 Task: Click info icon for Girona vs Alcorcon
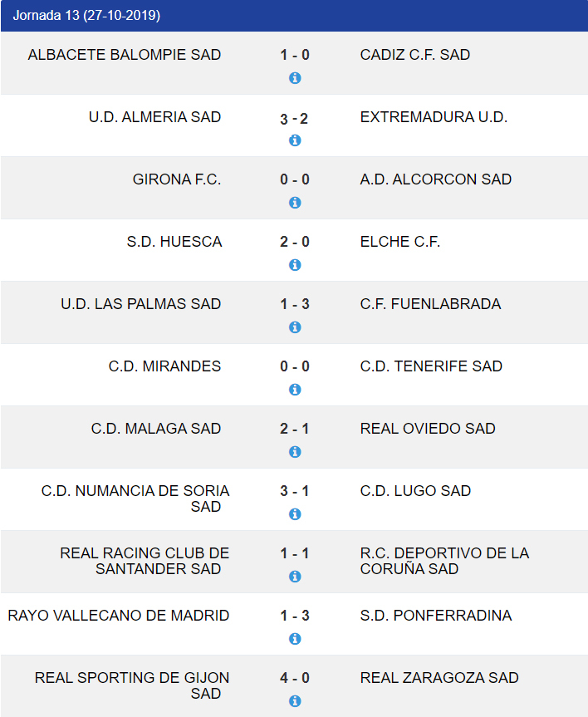294,203
